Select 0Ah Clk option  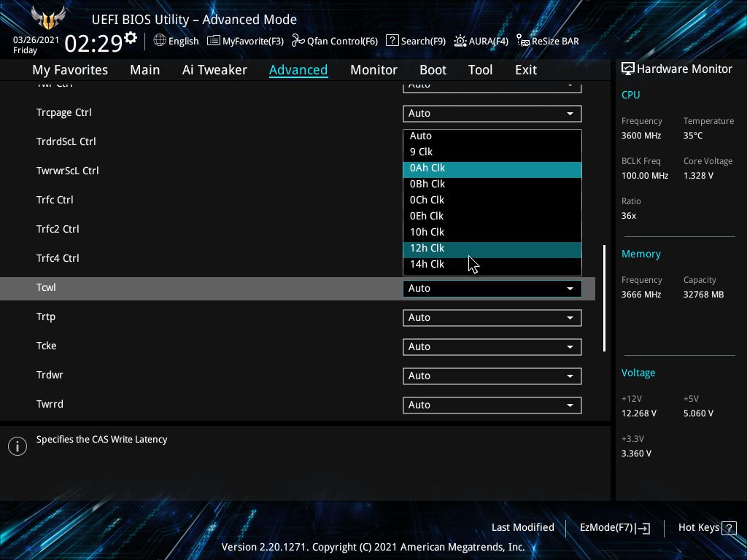(x=492, y=168)
